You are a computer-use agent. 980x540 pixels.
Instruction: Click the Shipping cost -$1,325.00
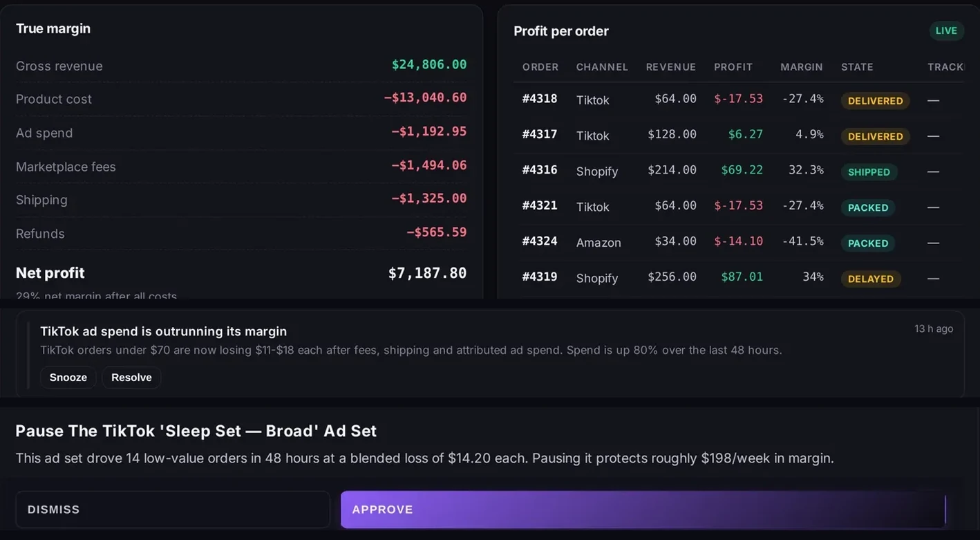click(x=429, y=198)
